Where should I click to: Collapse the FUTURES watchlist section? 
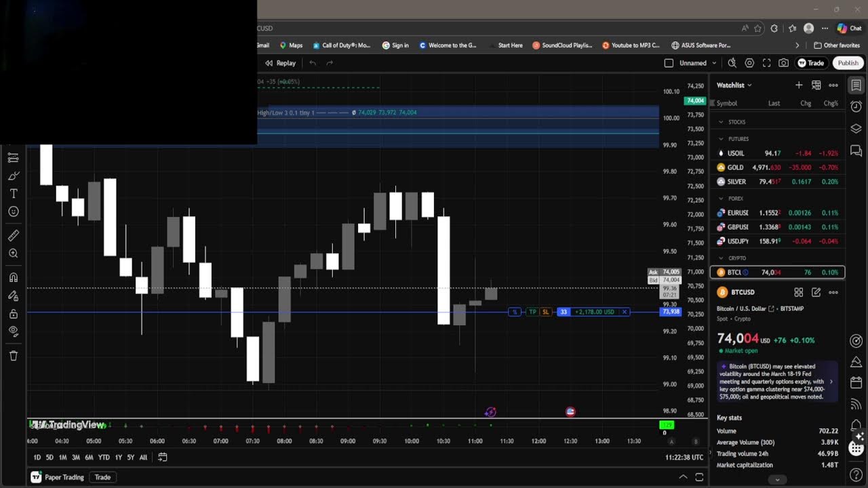(x=721, y=139)
